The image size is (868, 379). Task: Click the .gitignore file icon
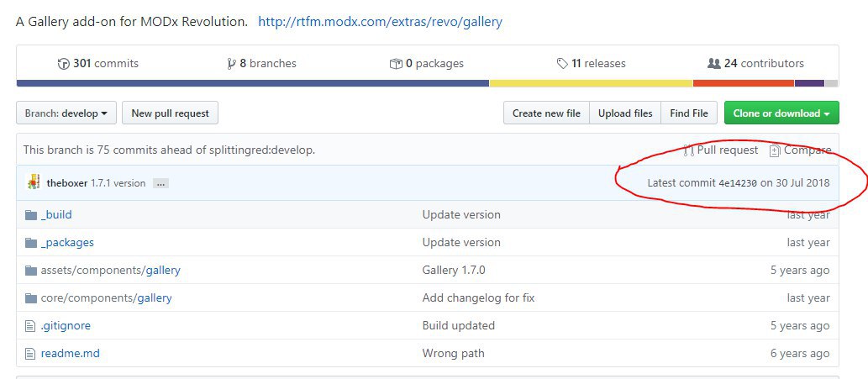30,325
